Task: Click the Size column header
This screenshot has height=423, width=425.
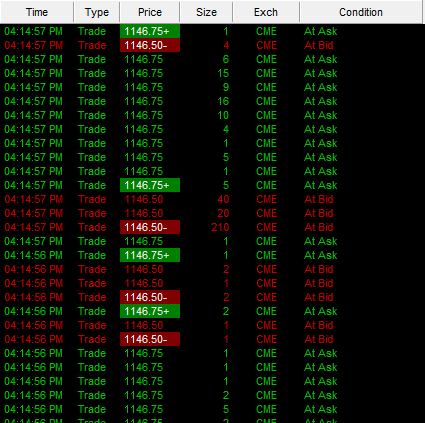Action: tap(206, 12)
